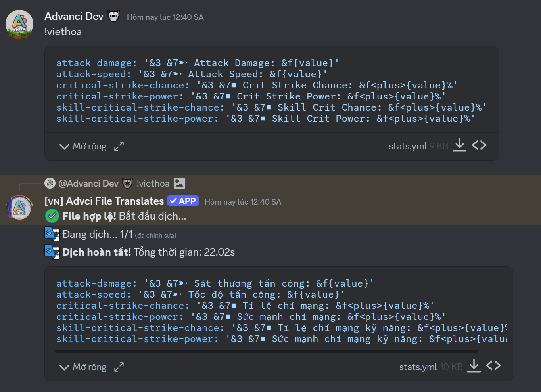Expand the first stats.yml preview with Mở rộng
Image resolution: width=541 pixels, height=392 pixels.
point(83,146)
